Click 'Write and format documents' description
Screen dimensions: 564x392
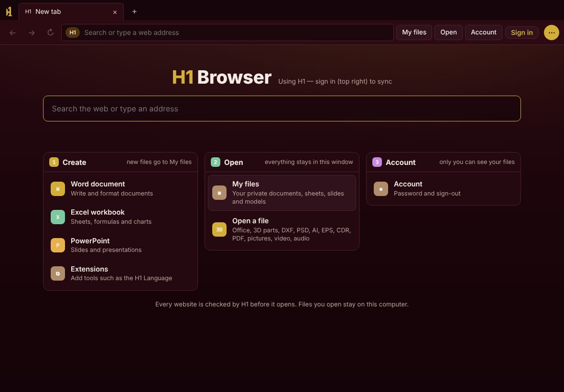(x=112, y=194)
